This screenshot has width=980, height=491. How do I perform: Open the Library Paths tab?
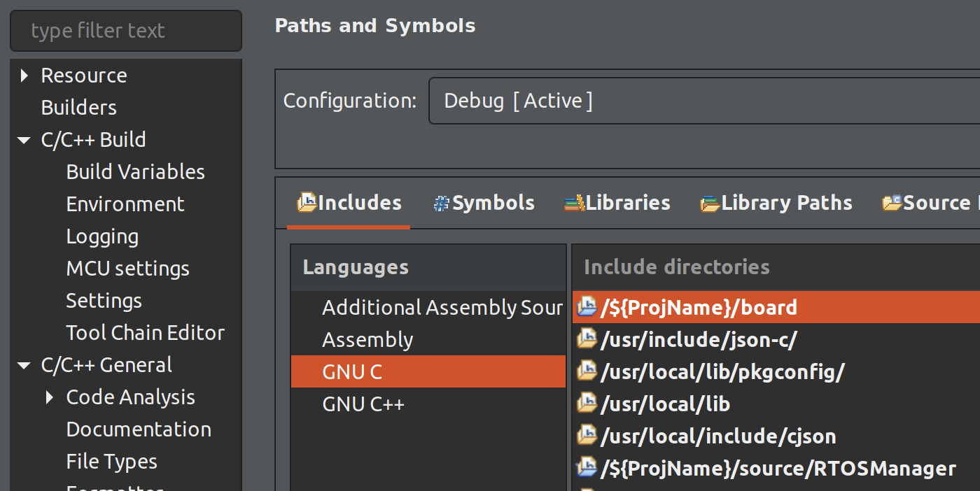click(786, 204)
